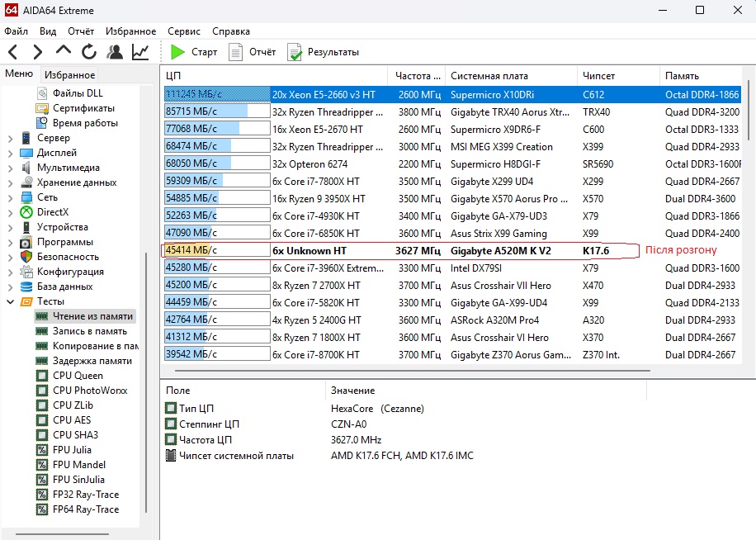This screenshot has height=540, width=756.
Task: Click the green Старт play icon
Action: click(177, 51)
